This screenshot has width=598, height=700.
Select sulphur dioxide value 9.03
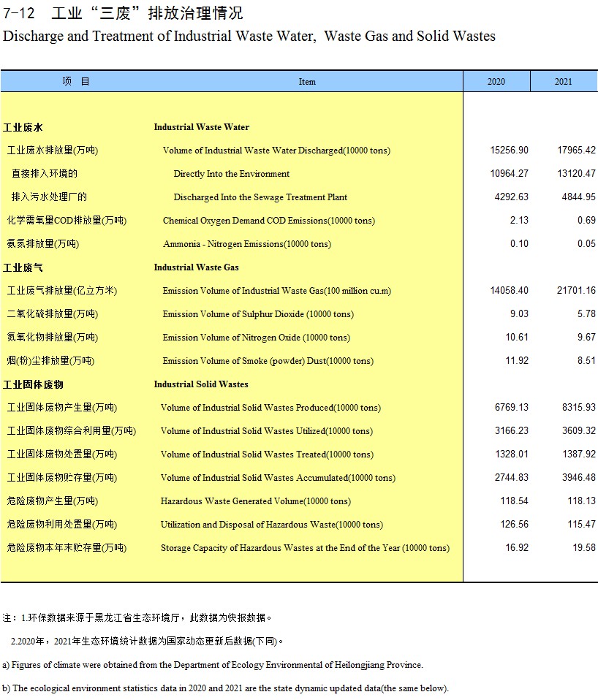click(519, 314)
